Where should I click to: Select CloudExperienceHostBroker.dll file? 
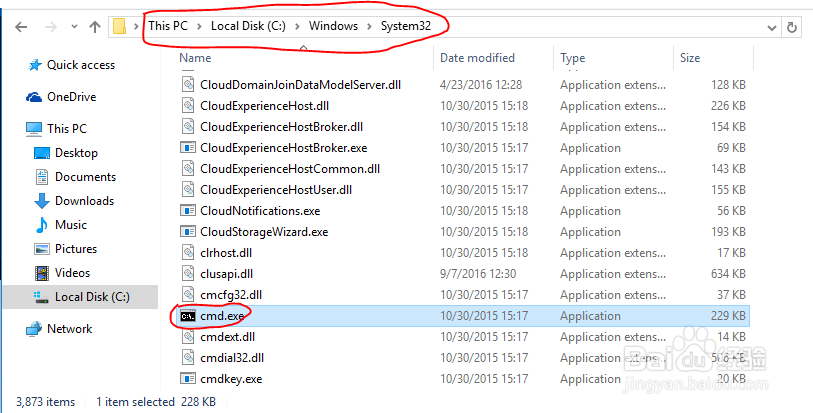click(282, 126)
